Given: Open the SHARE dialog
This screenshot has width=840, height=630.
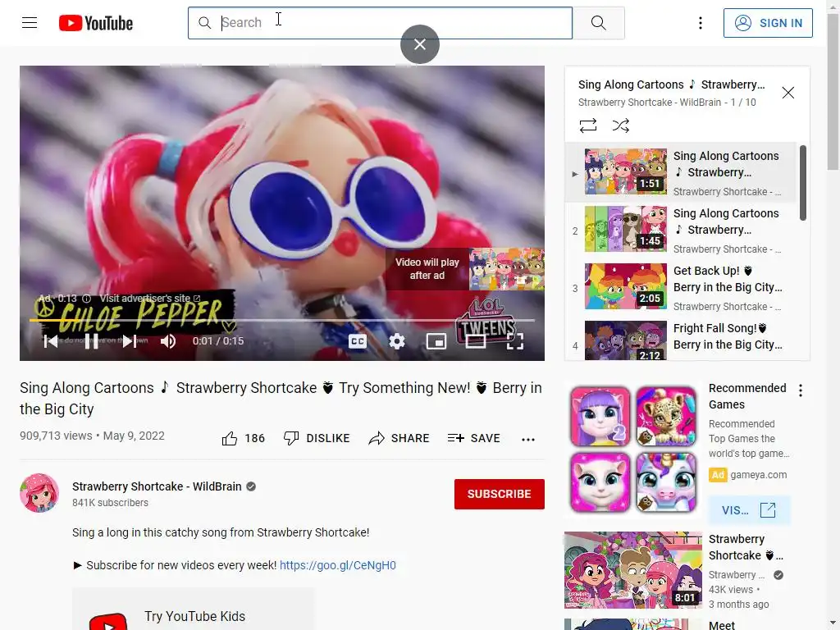Looking at the screenshot, I should (399, 438).
